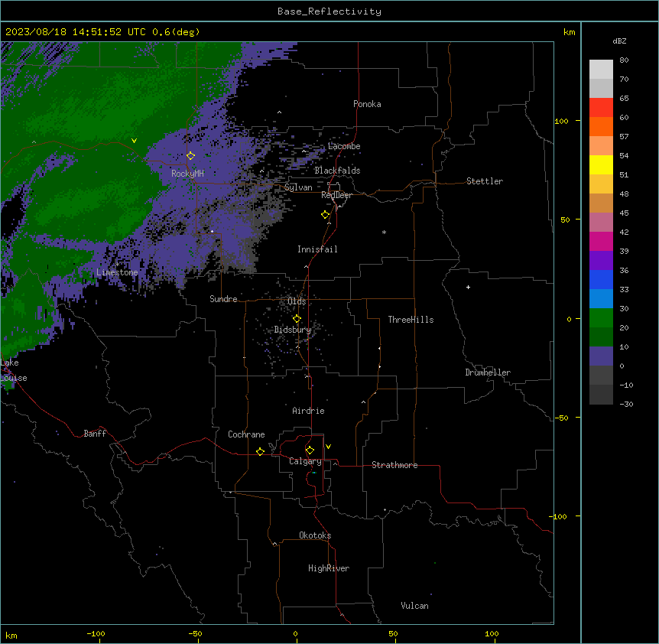The width and height of the screenshot is (659, 644).
Task: Click the Airdrie city label
Action: 308,411
